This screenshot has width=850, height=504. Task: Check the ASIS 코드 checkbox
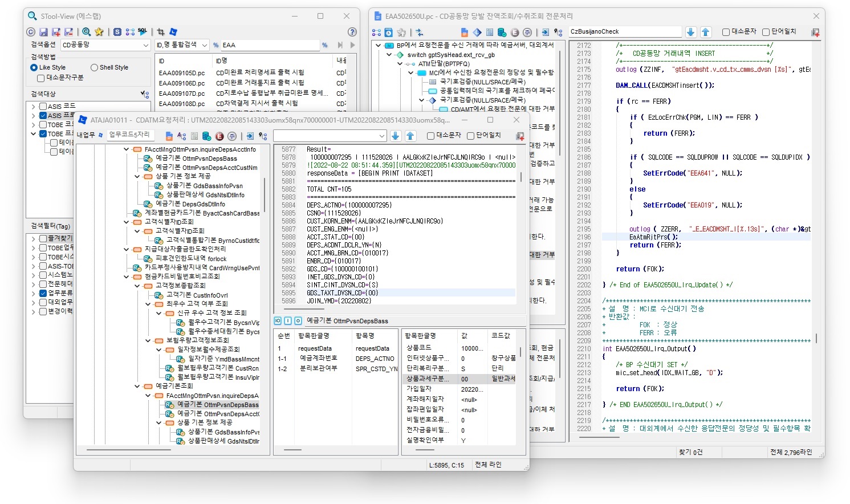43,106
